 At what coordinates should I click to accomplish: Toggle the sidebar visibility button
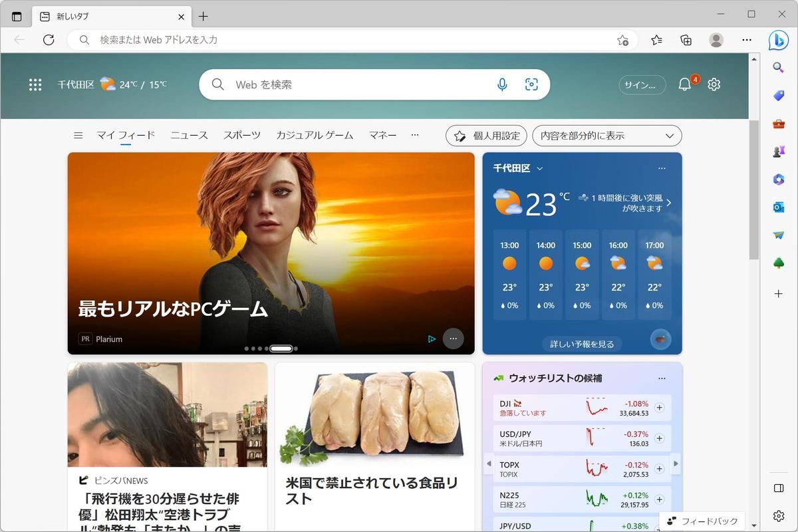[779, 488]
